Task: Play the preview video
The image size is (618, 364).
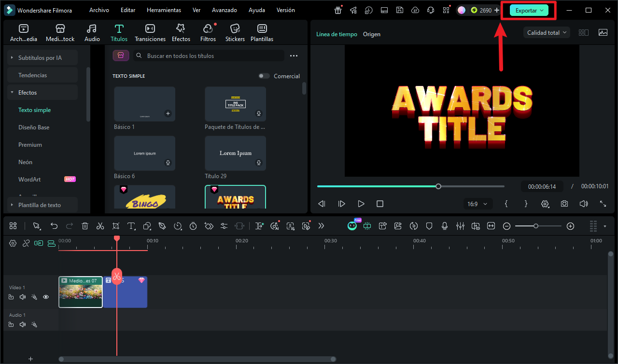Action: [361, 204]
